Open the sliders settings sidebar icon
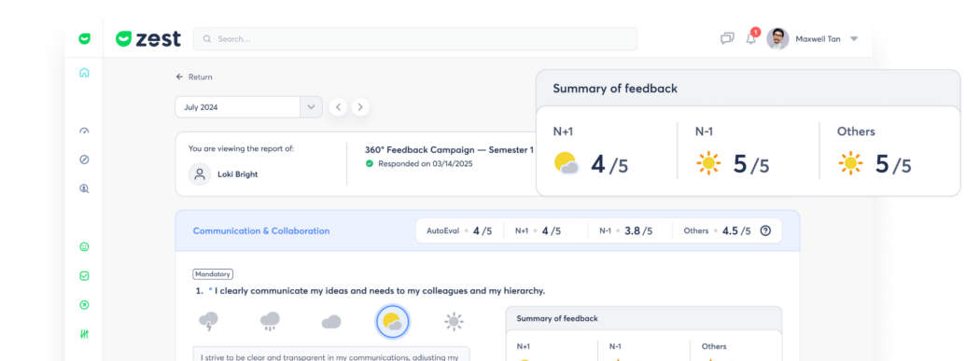Screen dimensions: 980x361 (x=84, y=334)
